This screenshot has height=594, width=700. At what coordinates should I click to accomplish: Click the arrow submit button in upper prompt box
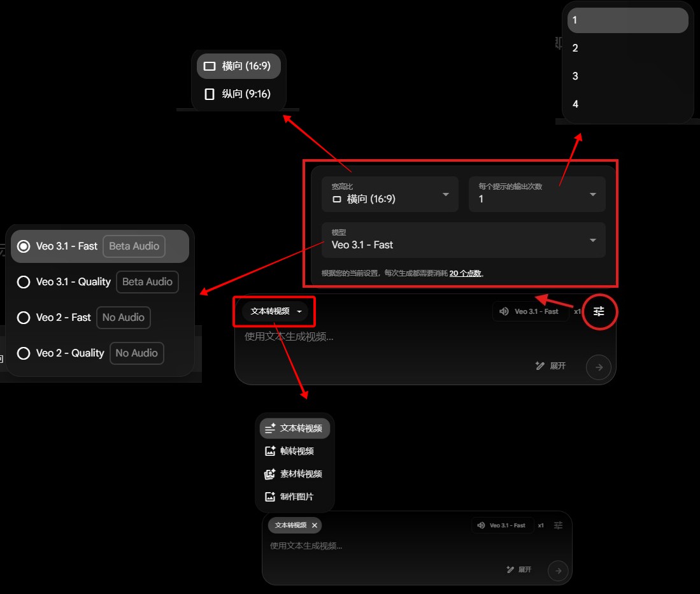click(x=599, y=367)
